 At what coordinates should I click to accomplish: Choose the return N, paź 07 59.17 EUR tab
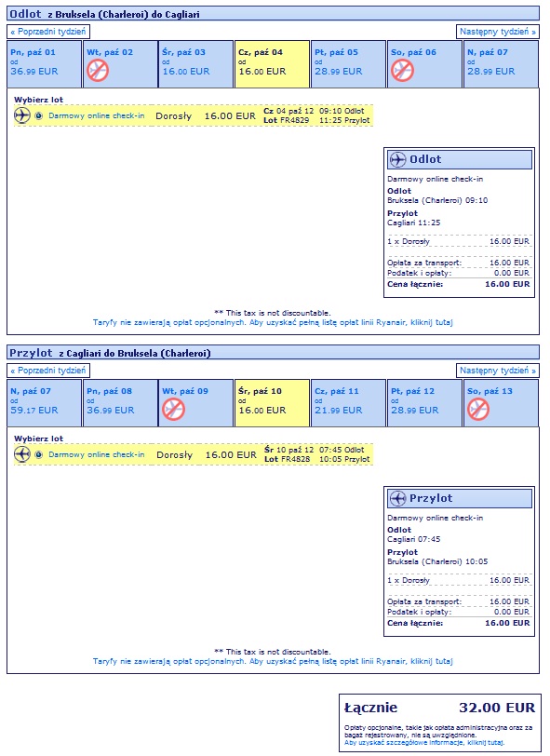click(45, 403)
